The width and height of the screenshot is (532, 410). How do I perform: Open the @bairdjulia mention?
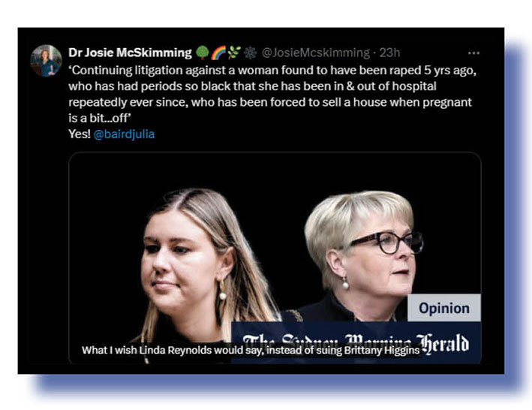pyautogui.click(x=124, y=134)
